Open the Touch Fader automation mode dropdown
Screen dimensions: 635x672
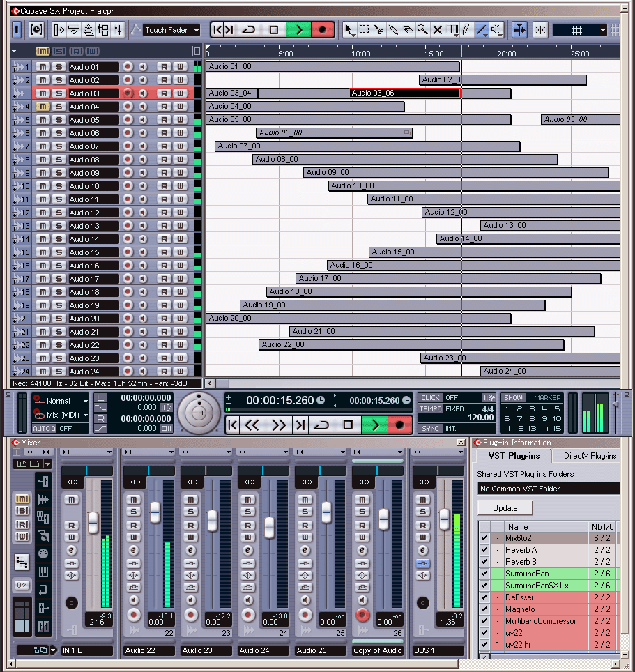coord(171,29)
